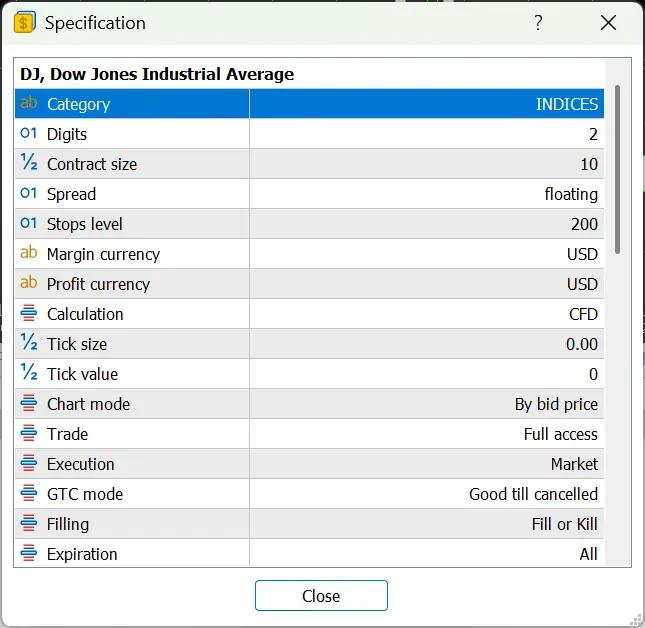The width and height of the screenshot is (645, 628).
Task: Select the Contract size label
Action: (92, 164)
